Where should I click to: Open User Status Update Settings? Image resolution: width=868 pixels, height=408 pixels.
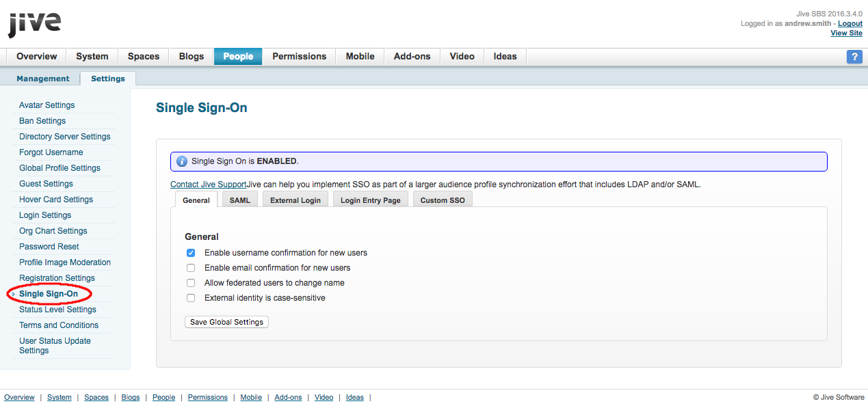tap(55, 346)
